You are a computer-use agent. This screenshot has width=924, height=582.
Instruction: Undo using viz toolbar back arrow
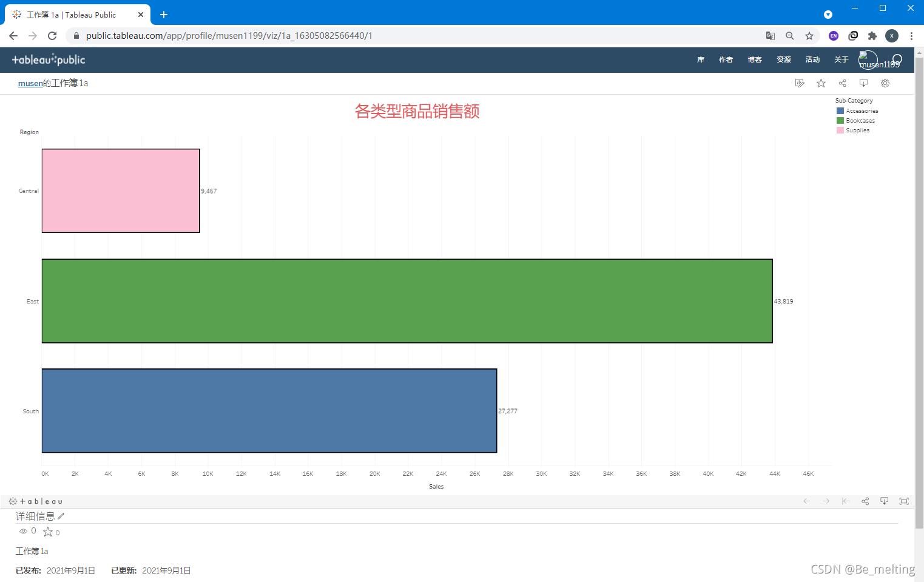pyautogui.click(x=807, y=501)
